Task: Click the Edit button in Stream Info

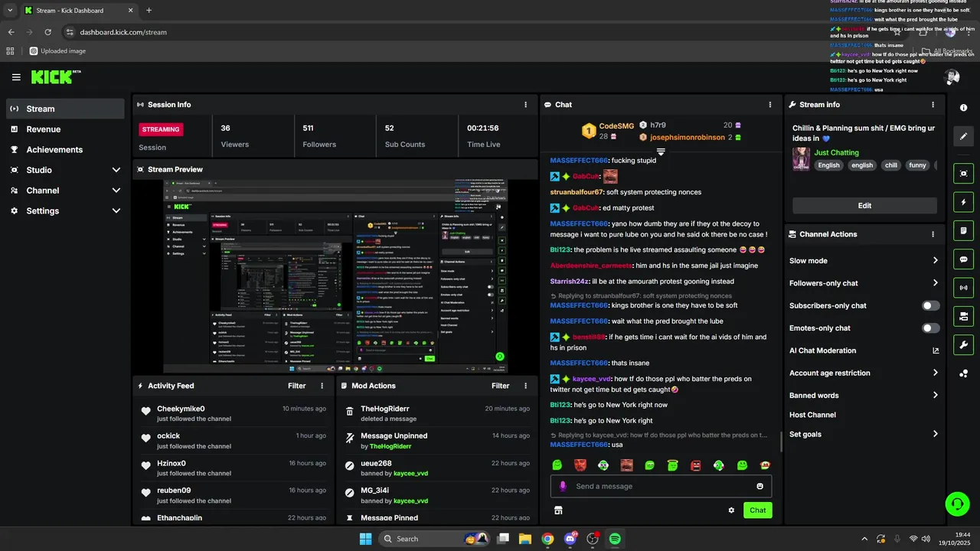Action: (x=864, y=205)
